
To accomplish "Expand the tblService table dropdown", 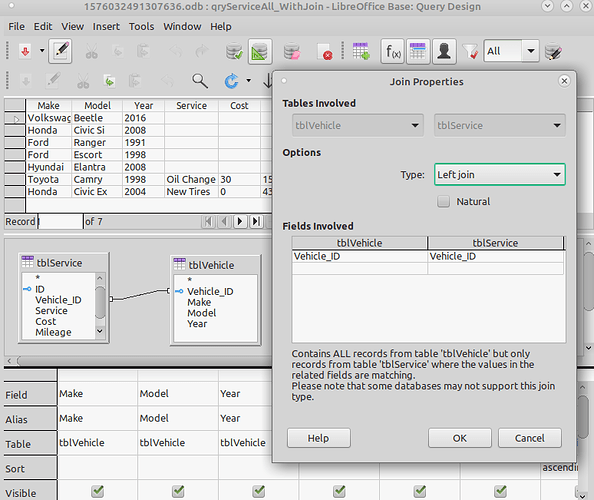I will pyautogui.click(x=500, y=125).
